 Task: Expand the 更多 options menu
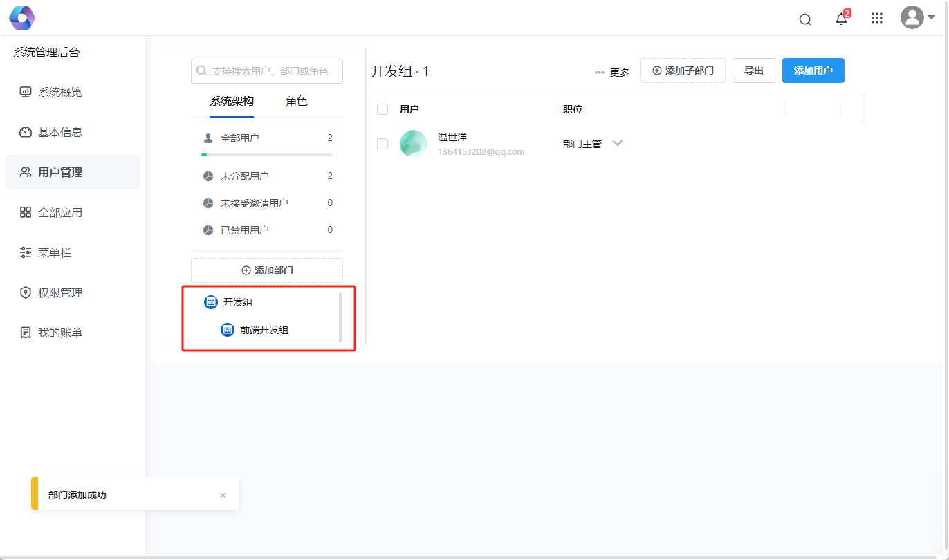[610, 71]
